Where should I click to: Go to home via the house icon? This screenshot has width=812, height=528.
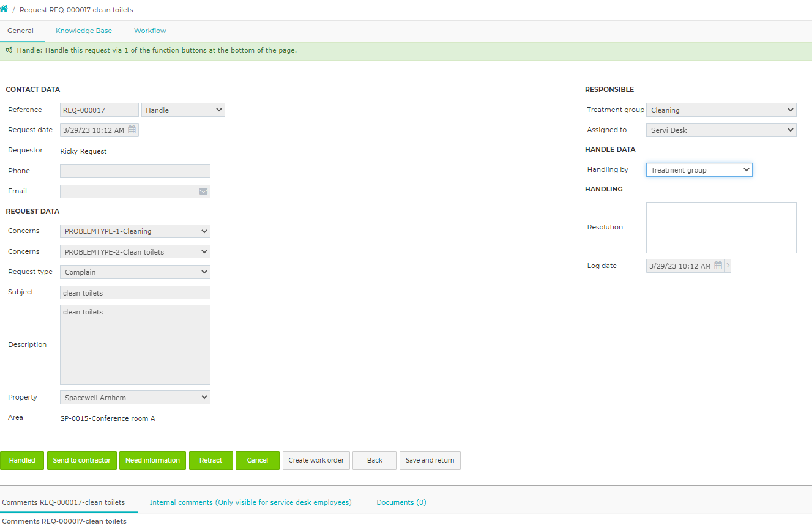point(4,9)
